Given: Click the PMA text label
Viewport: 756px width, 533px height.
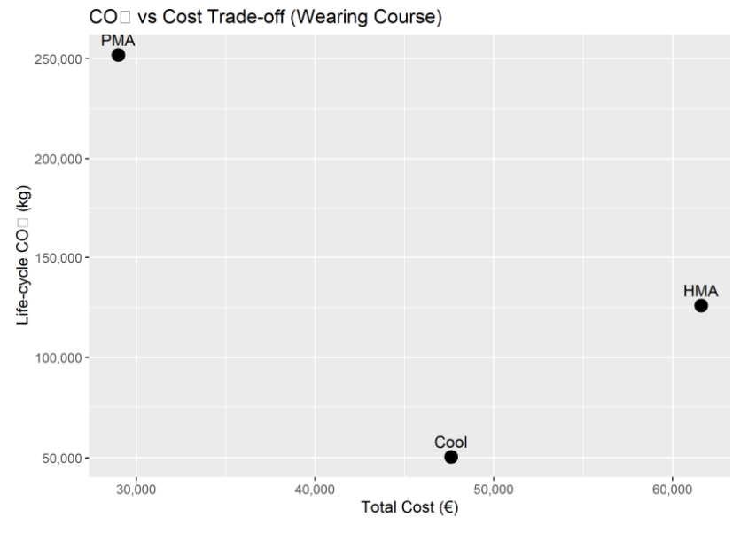Looking at the screenshot, I should click(x=118, y=41).
